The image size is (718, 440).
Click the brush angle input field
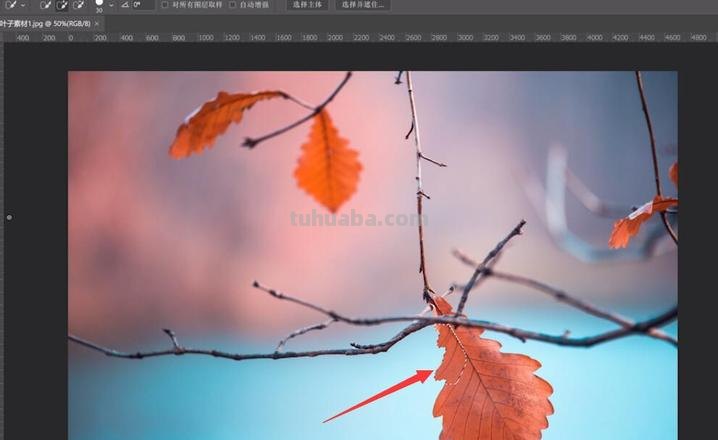point(143,5)
